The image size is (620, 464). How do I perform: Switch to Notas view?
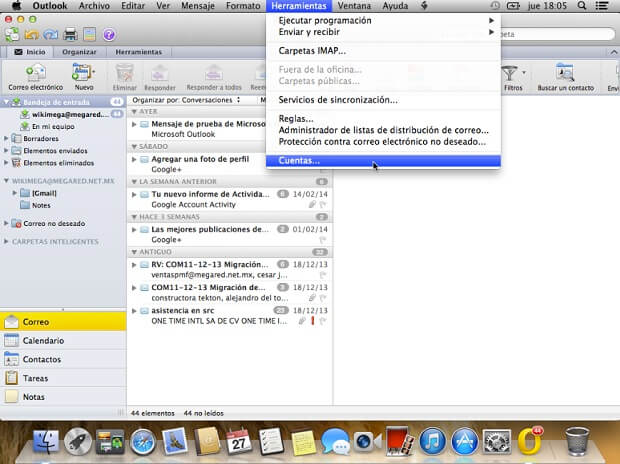click(x=63, y=397)
